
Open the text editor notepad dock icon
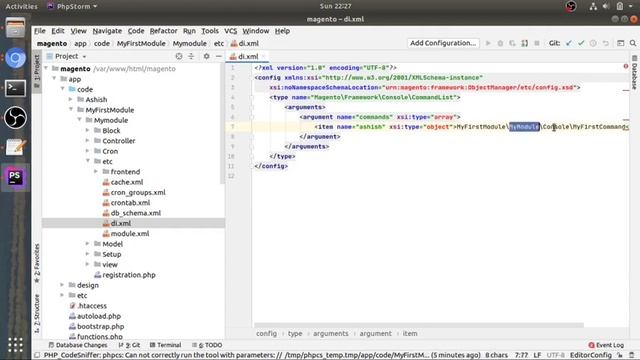tap(15, 147)
